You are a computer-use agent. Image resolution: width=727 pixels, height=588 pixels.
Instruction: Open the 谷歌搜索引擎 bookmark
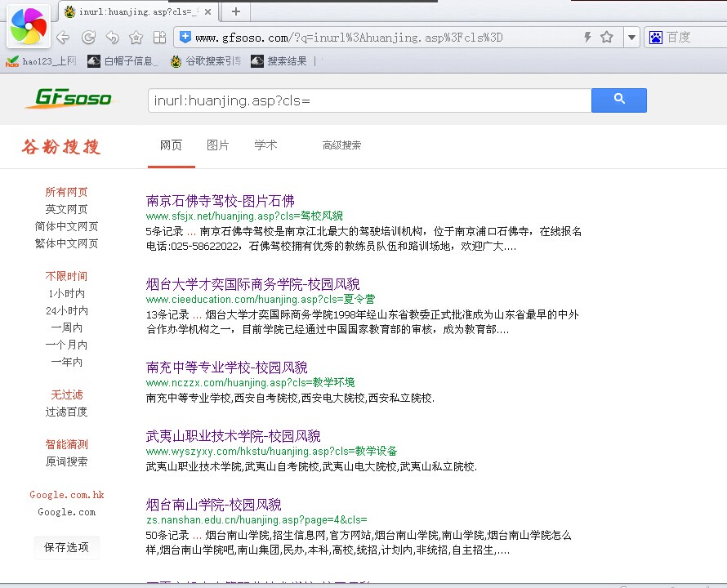tap(206, 61)
